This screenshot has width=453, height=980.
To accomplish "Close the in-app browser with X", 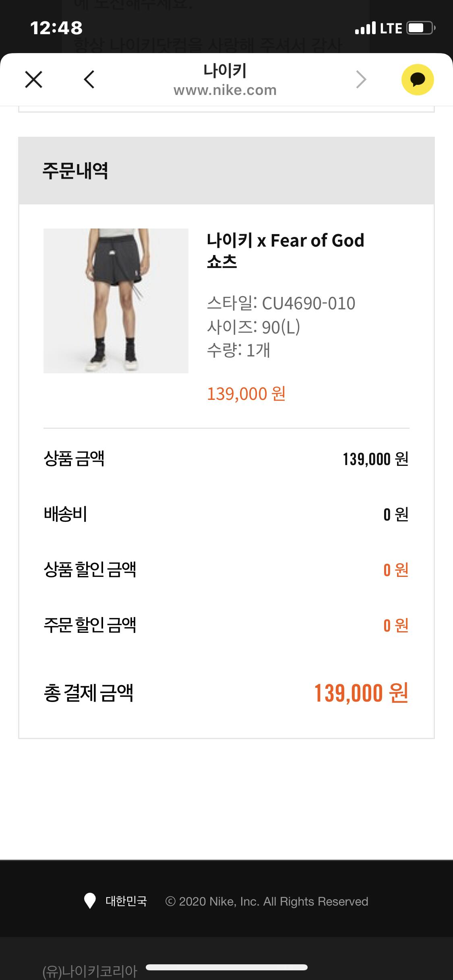I will pos(33,79).
